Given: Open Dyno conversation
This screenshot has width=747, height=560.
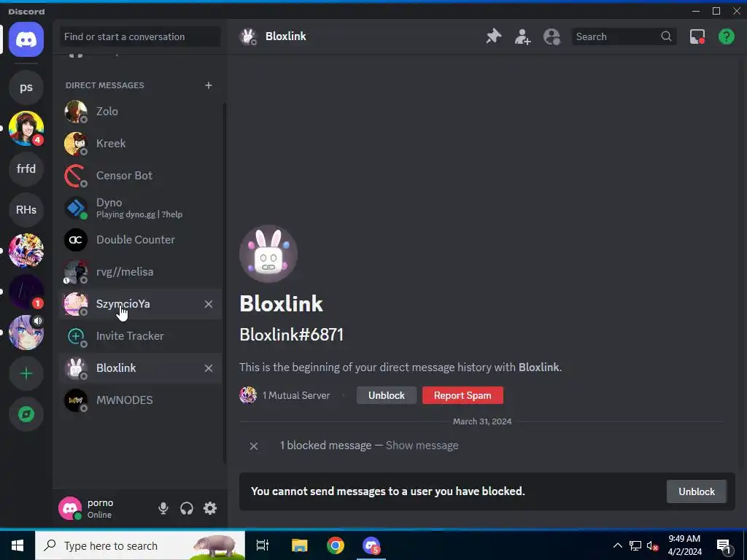Looking at the screenshot, I should coord(140,208).
